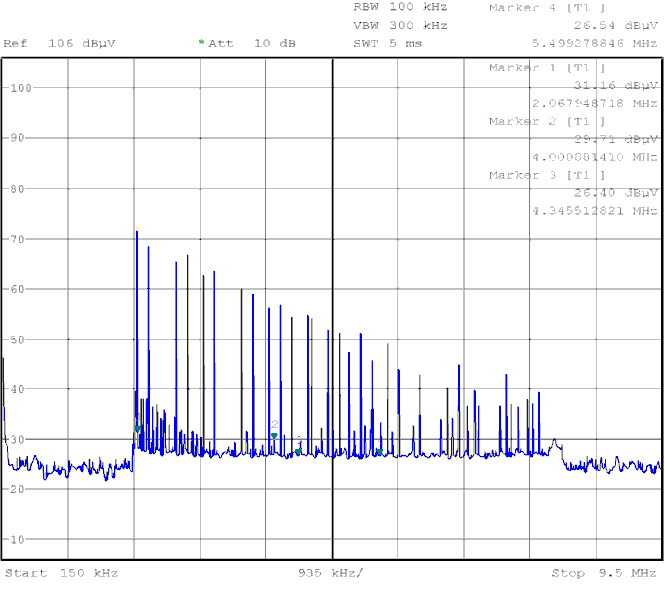The image size is (665, 598).
Task: Click the tallest spectral peak tip
Action: 137,232
